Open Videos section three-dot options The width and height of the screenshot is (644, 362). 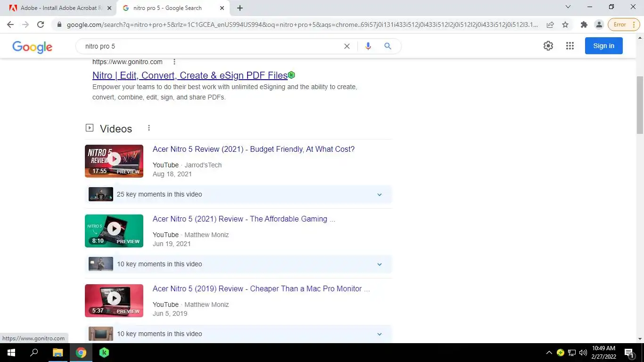149,128
